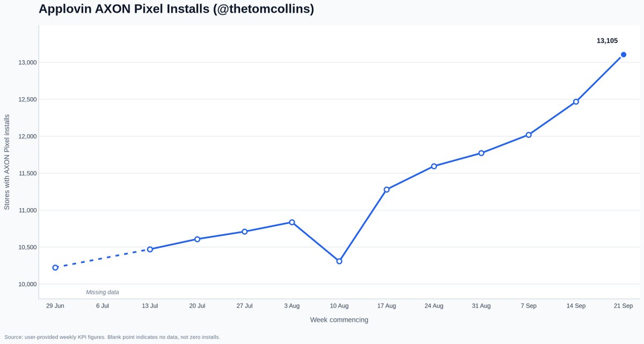Click the '27 Jul' x-axis label
This screenshot has height=344, width=644.
coord(245,305)
